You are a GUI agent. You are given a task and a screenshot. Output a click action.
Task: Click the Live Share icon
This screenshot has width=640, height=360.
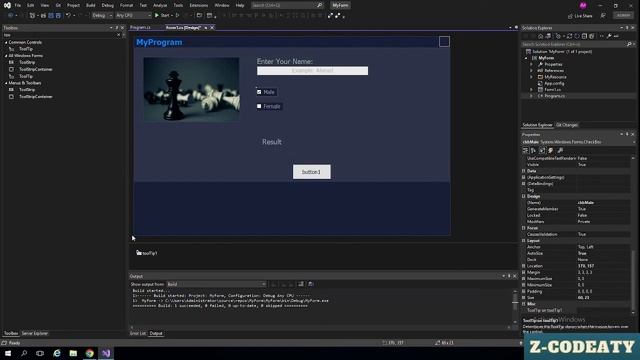pos(570,16)
